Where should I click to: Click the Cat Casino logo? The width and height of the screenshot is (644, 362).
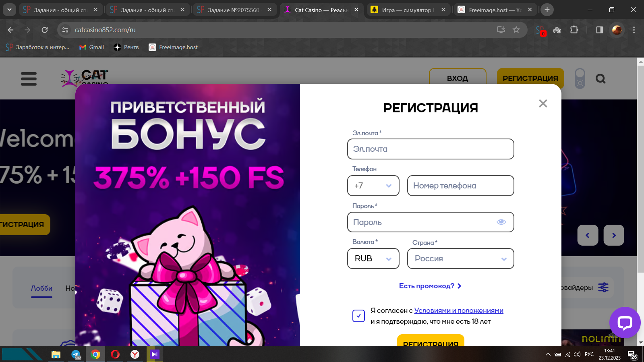[85, 78]
